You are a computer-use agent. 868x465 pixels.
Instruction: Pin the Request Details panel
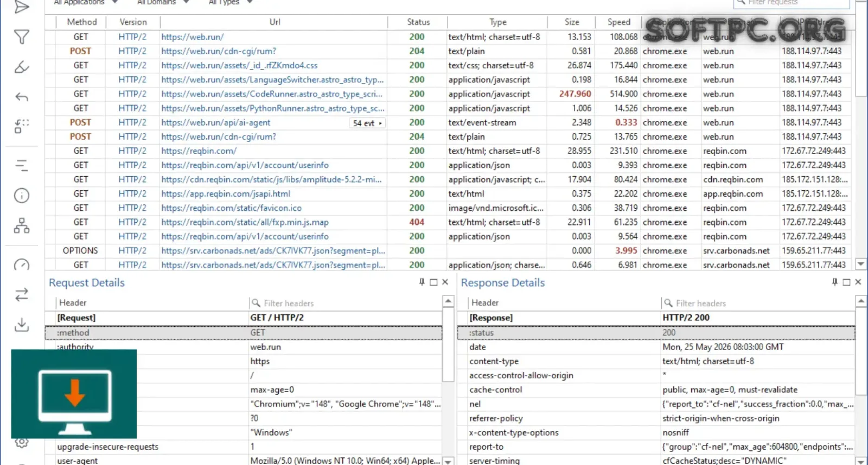click(x=422, y=282)
